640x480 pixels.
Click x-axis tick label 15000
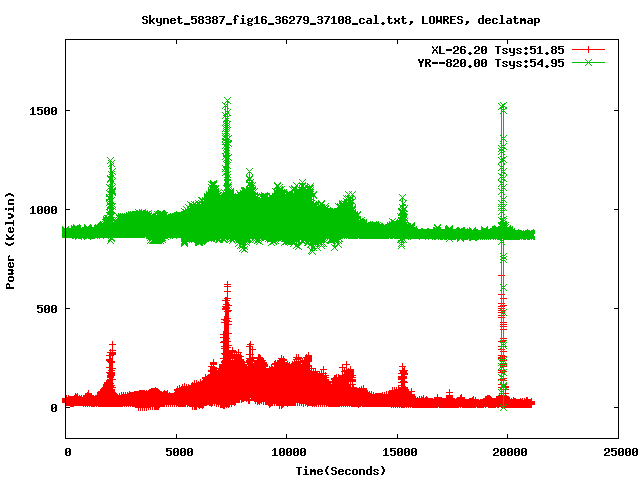click(400, 452)
